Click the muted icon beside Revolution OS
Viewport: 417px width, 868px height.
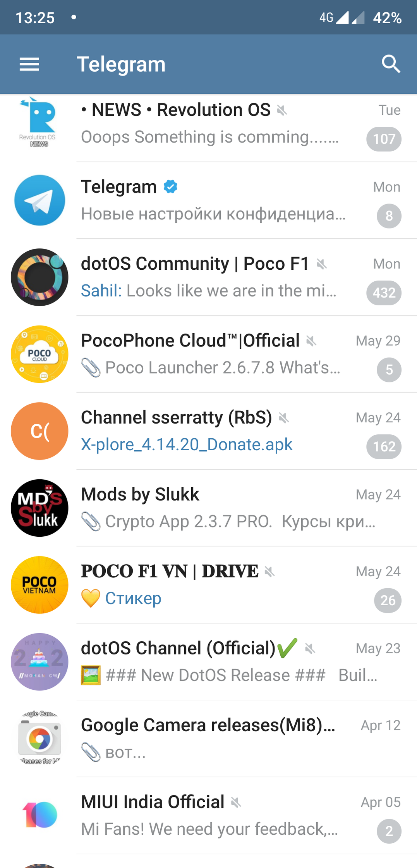pos(282,110)
